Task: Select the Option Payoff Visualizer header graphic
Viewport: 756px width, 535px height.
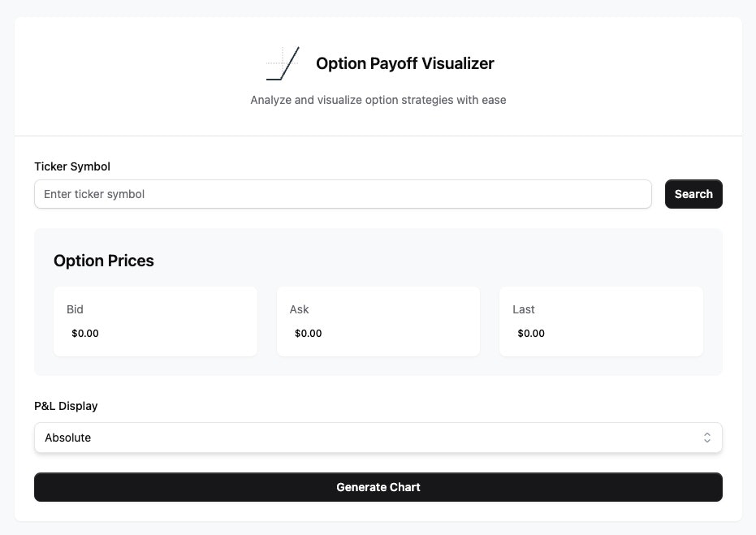Action: (283, 62)
